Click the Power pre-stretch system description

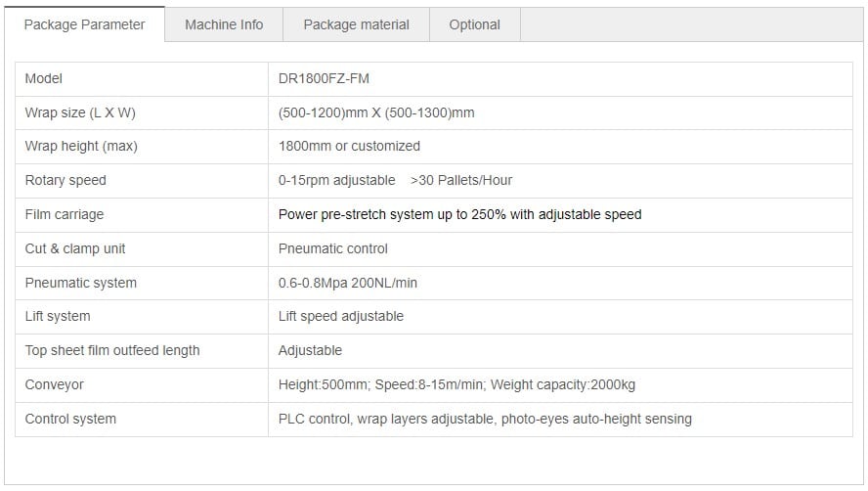pos(459,214)
